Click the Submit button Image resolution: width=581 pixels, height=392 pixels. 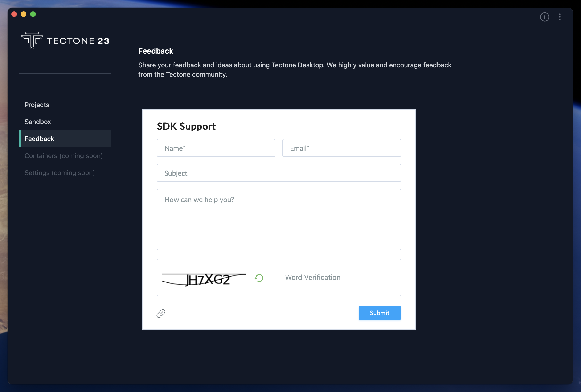click(379, 313)
